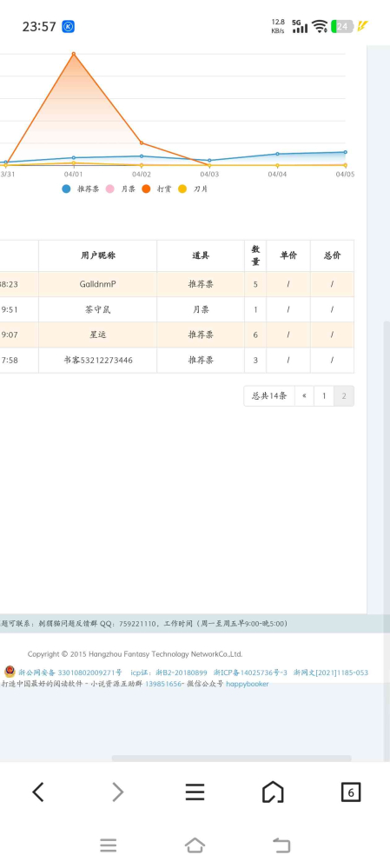Tap the system back button
Screen dimensions: 390x868
click(281, 845)
